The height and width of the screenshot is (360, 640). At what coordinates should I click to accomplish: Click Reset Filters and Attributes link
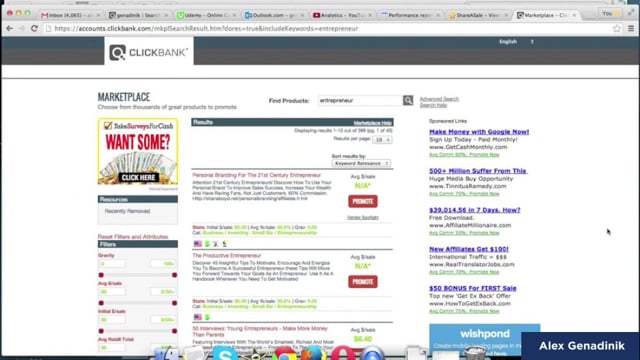coord(133,237)
